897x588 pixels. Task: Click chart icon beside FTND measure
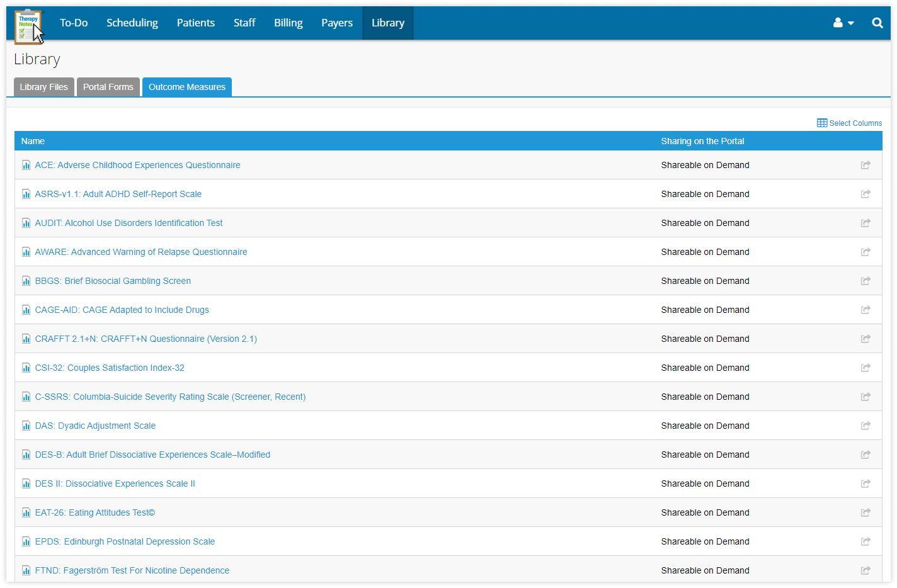pyautogui.click(x=26, y=570)
